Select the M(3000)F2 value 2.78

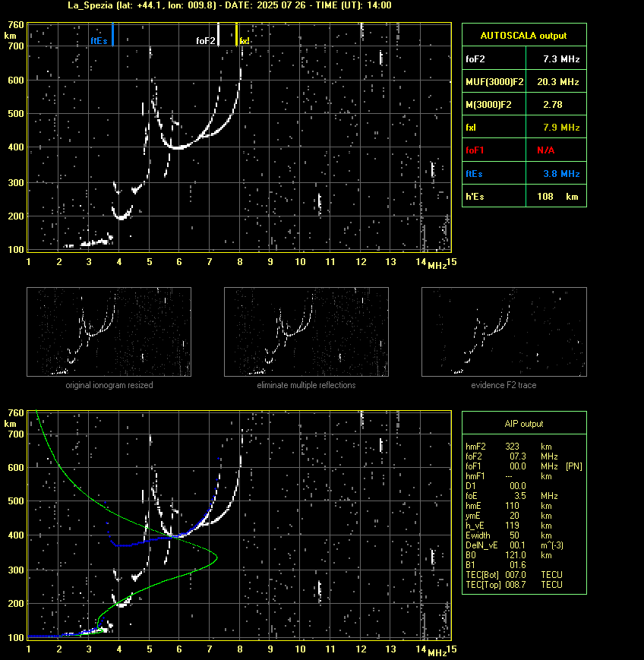pos(556,104)
